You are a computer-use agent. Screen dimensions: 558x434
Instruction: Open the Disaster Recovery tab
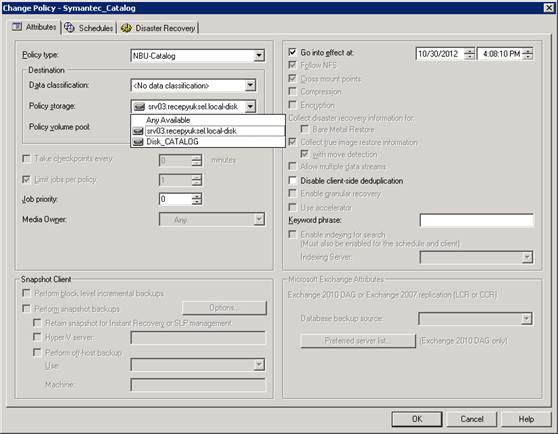point(158,28)
